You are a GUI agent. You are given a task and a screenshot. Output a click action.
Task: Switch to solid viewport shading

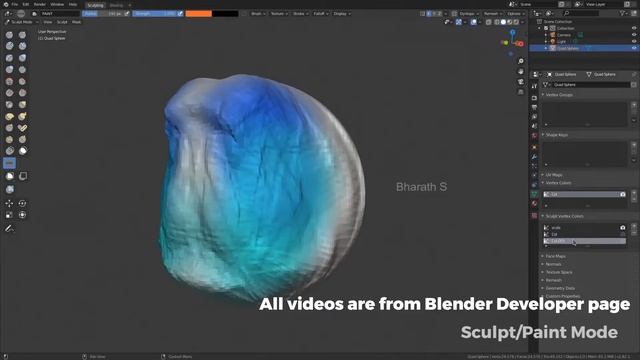(x=503, y=22)
